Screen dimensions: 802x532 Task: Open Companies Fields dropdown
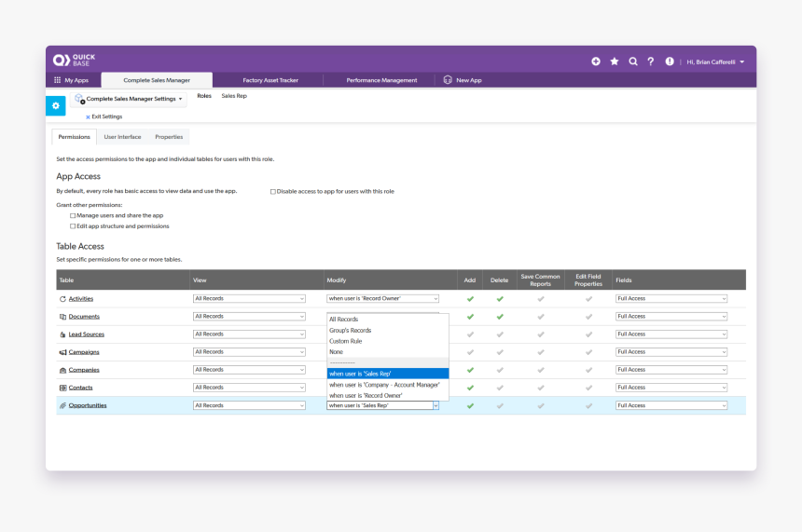tap(671, 370)
